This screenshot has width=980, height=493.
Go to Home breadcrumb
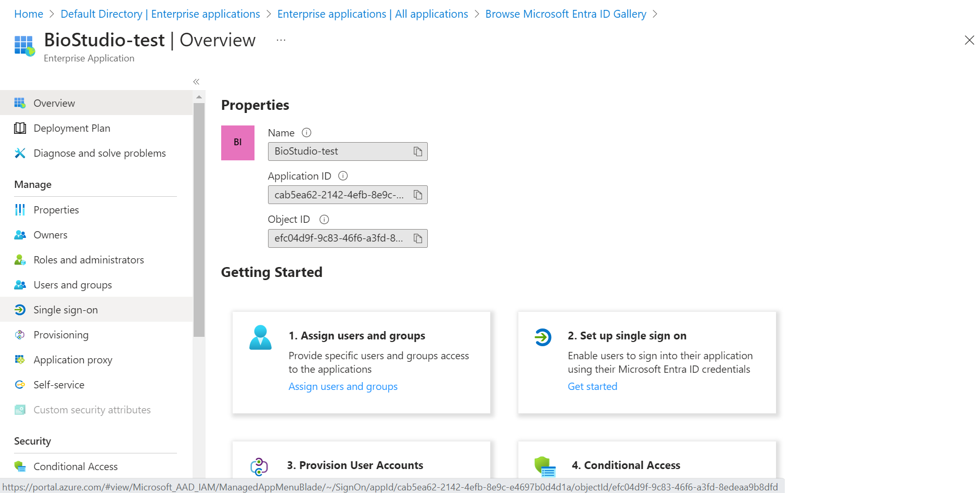tap(29, 14)
